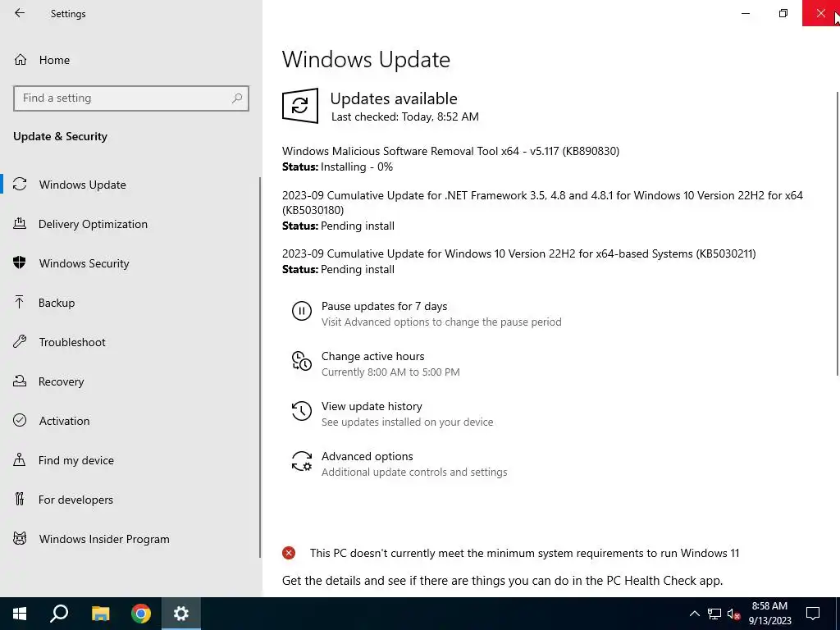Click the Settings gear taskbar icon

[181, 614]
